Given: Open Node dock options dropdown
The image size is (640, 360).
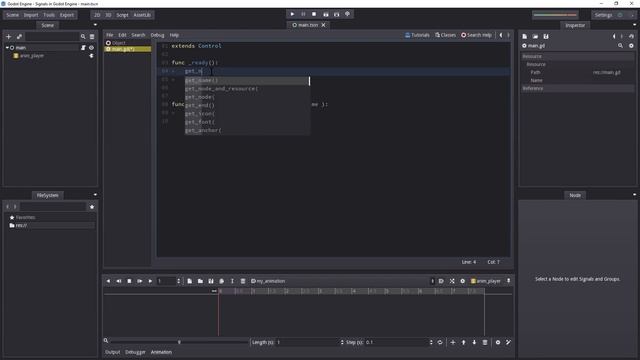Looking at the screenshot, I should 634,195.
